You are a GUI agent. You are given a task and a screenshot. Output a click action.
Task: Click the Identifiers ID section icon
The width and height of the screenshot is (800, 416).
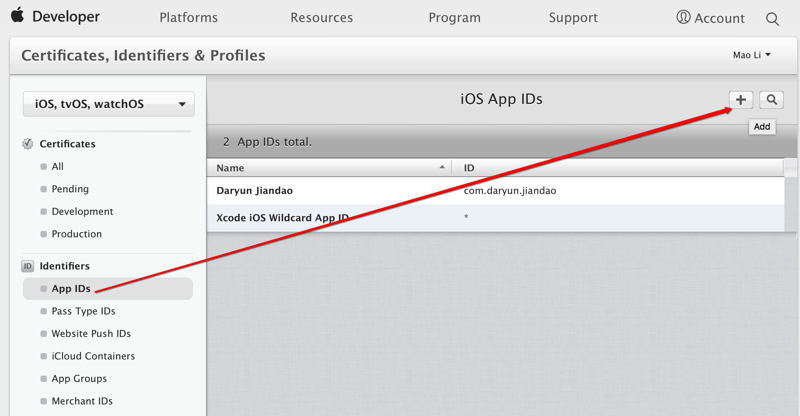coord(27,266)
